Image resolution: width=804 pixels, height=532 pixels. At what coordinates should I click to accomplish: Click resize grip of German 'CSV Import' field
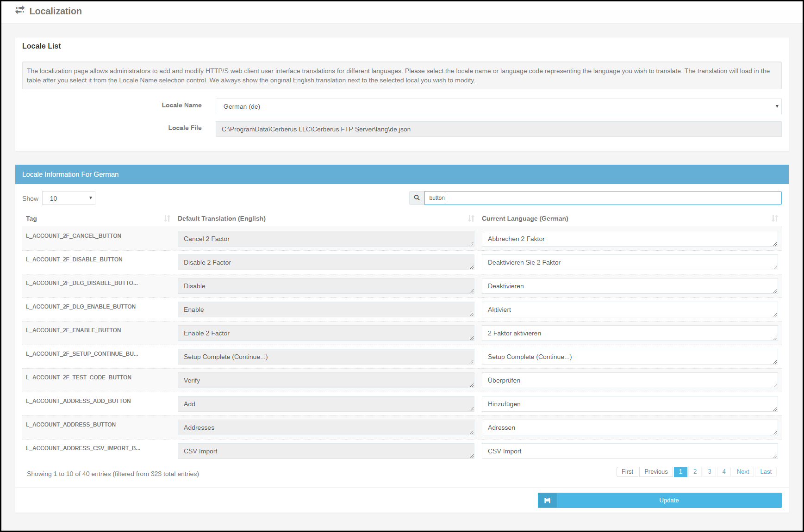click(x=775, y=456)
